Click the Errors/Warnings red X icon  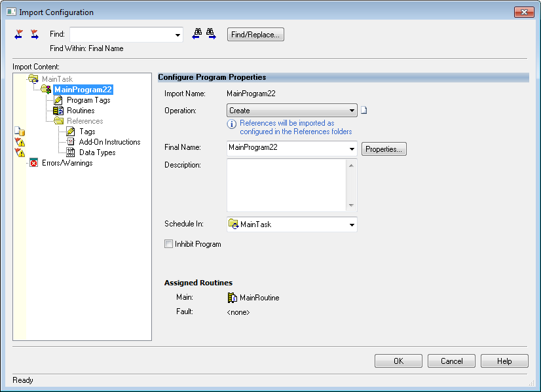click(x=33, y=163)
